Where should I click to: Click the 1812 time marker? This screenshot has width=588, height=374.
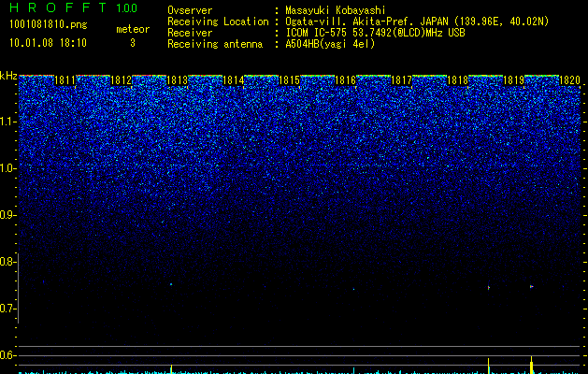(122, 80)
